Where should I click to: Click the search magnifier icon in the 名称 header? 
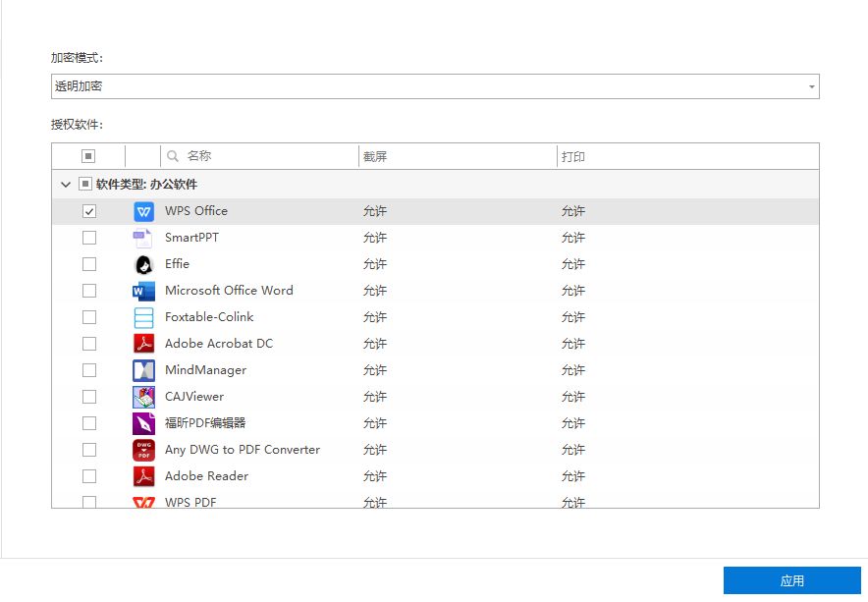tap(173, 156)
